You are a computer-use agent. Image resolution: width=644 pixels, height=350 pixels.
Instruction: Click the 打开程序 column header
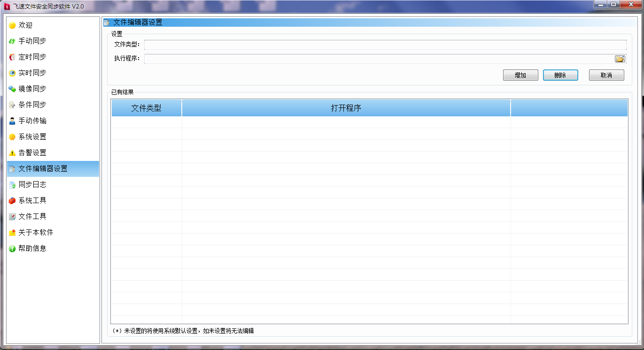346,108
